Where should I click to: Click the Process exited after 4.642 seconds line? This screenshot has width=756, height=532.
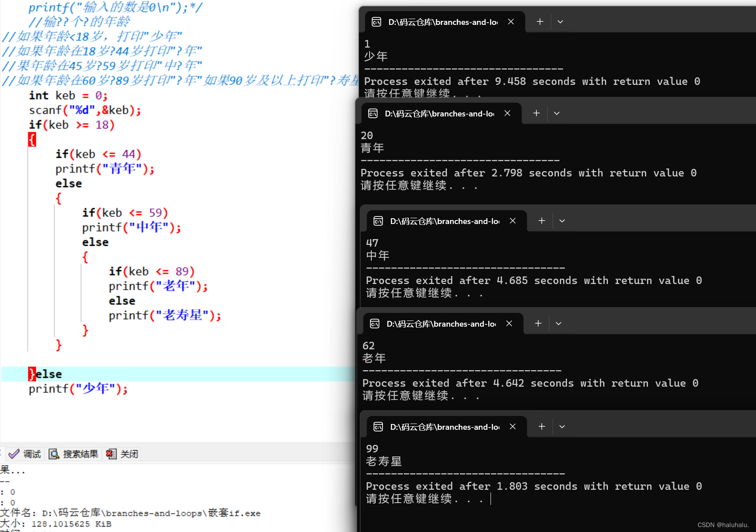(x=531, y=384)
